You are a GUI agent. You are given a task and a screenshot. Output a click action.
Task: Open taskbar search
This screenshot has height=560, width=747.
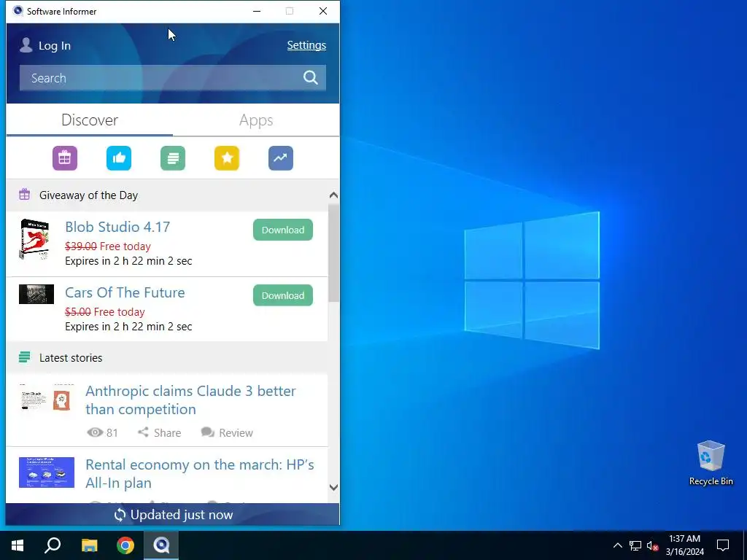point(53,545)
